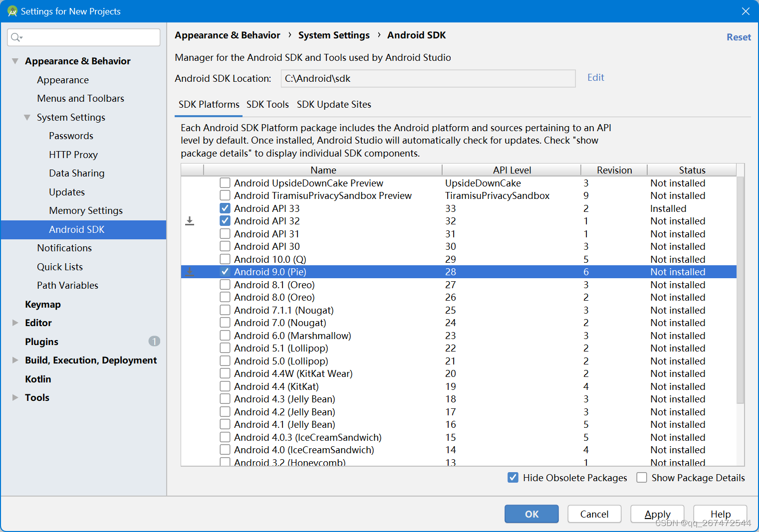Screen dimensions: 759x532
Task: Open Notifications settings
Action: pos(64,248)
